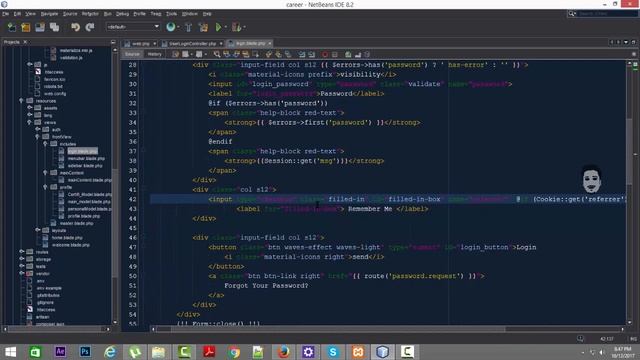Open Firefox from the taskbar
This screenshot has width=640, height=360.
click(283, 351)
